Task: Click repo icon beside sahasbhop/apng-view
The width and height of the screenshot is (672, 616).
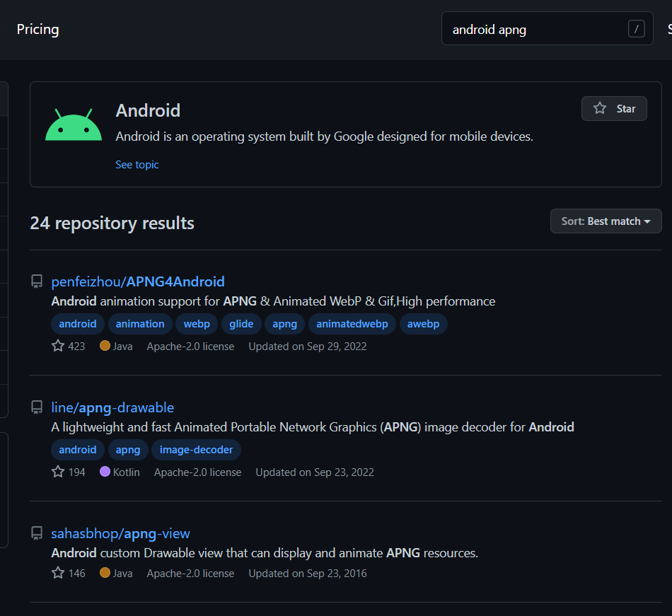Action: tap(37, 533)
